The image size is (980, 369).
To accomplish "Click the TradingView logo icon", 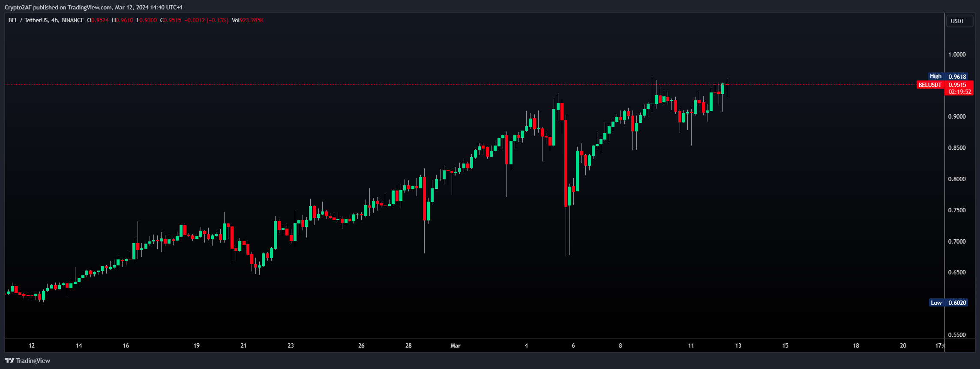I will (x=9, y=360).
